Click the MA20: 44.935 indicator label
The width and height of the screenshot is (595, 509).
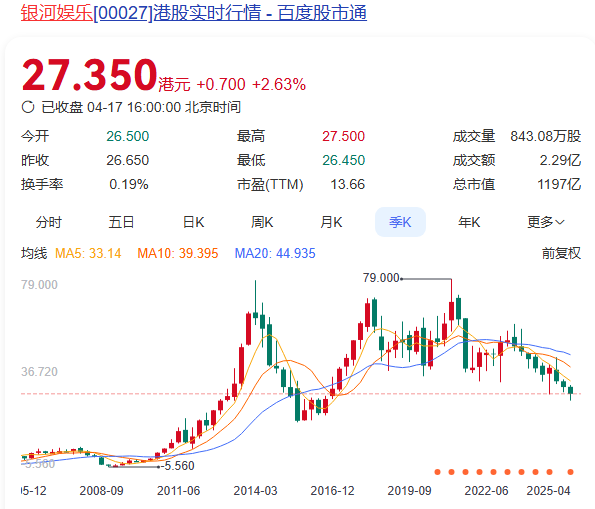[x=275, y=253]
